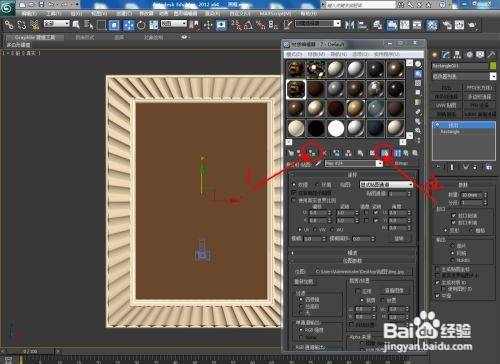The width and height of the screenshot is (500, 364).
Task: Toggle the Angle Snap tool
Action: [x=248, y=25]
